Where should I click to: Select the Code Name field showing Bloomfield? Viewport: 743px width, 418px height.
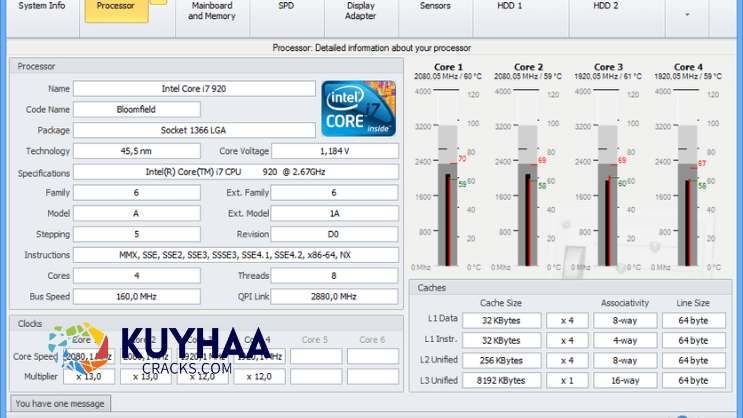pyautogui.click(x=137, y=109)
